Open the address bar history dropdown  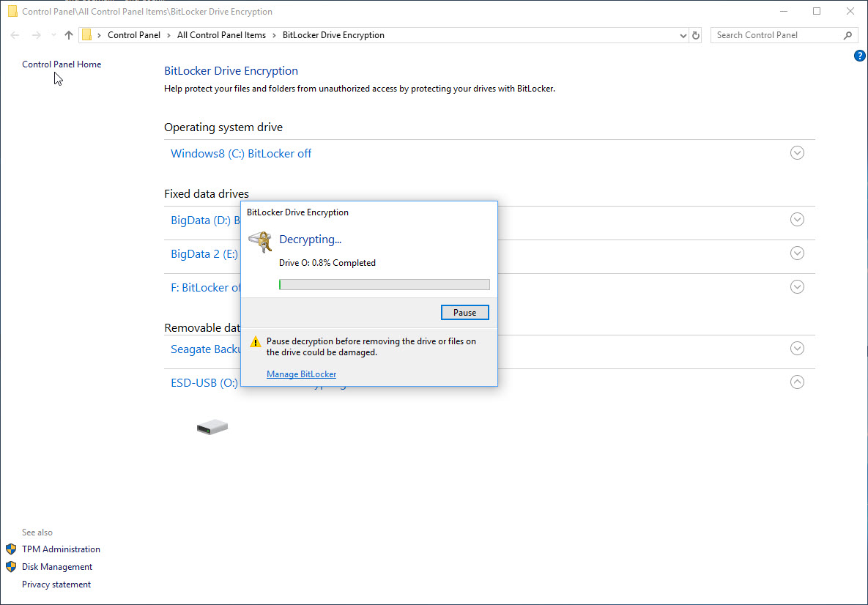point(683,35)
